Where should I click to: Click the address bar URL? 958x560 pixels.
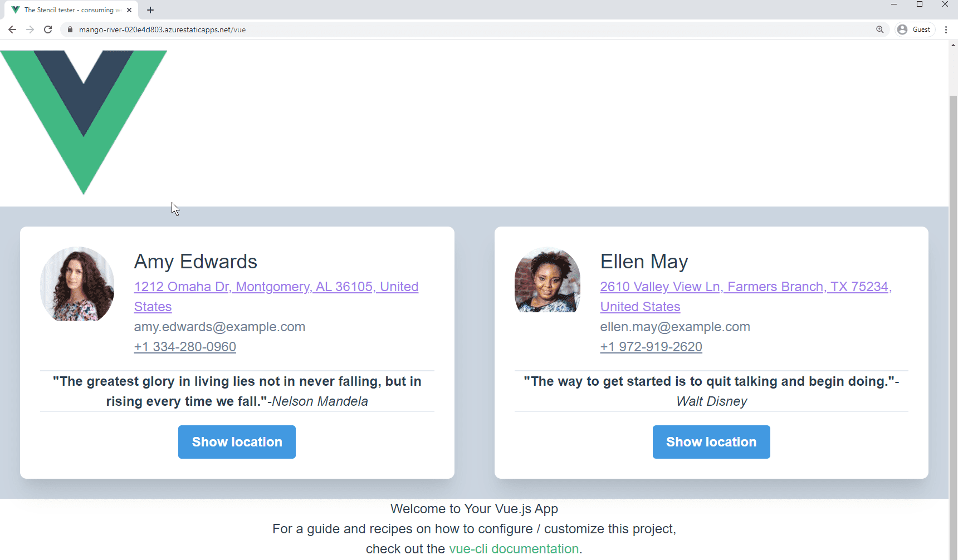coord(162,30)
